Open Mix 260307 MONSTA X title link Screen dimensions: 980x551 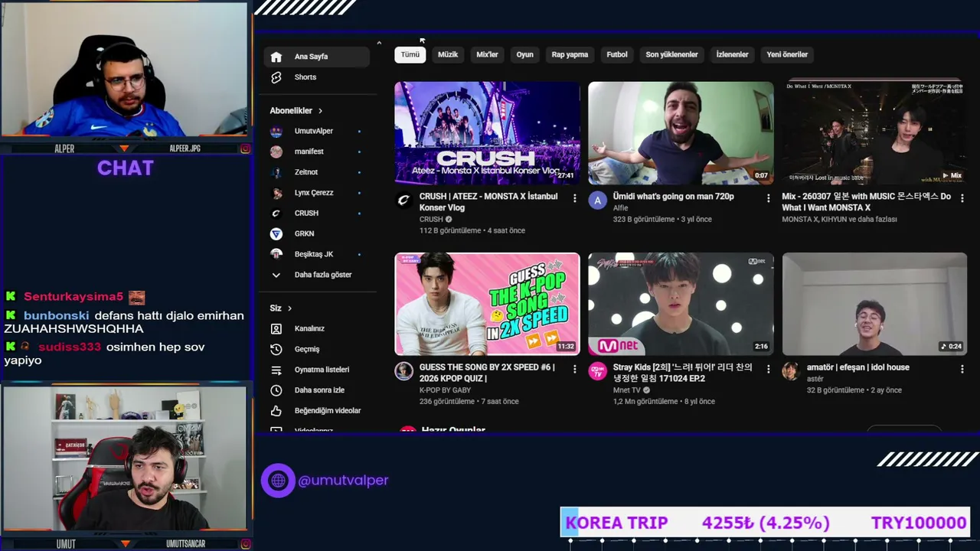click(866, 202)
